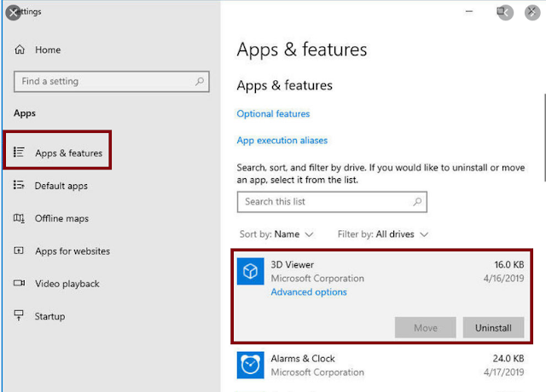Click the Startup icon

coord(19,315)
